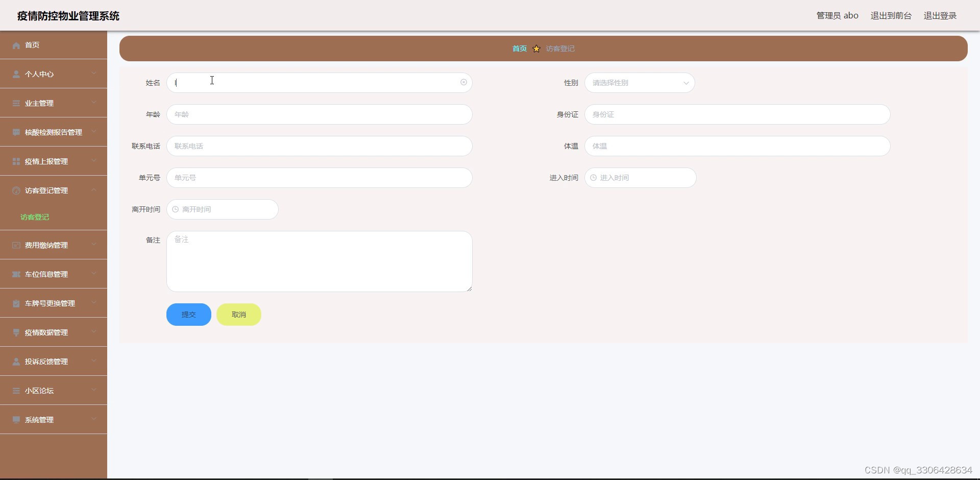Screen dimensions: 980x480
Task: Open the 进入时间 time picker field
Action: pos(641,178)
